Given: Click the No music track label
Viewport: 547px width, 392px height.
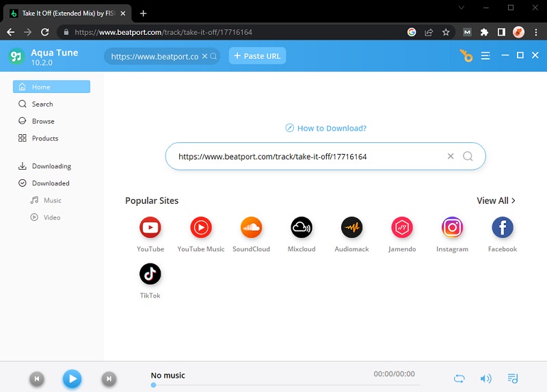Looking at the screenshot, I should pos(168,376).
